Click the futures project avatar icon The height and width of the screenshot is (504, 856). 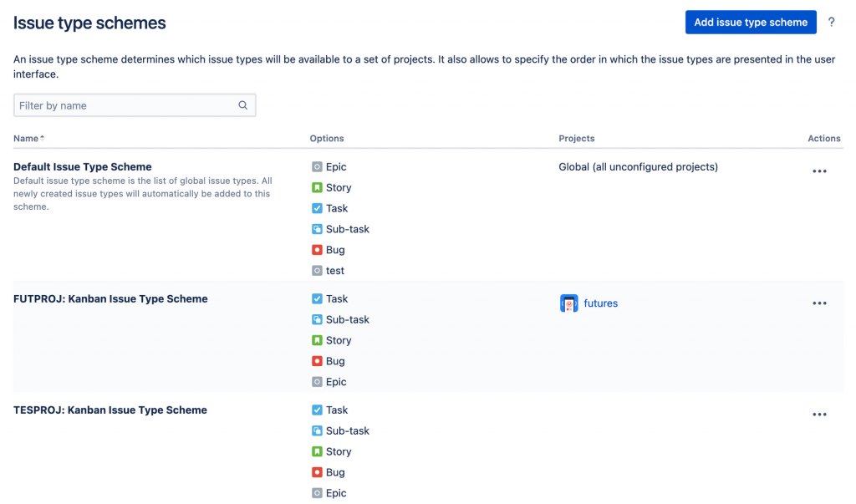coord(568,303)
